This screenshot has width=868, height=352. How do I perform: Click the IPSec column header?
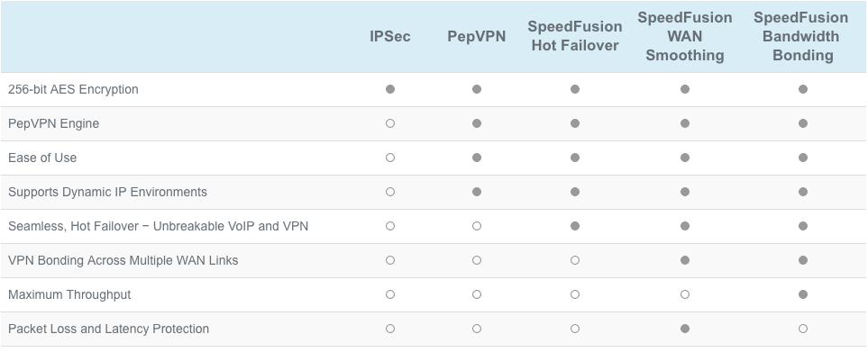pyautogui.click(x=390, y=37)
